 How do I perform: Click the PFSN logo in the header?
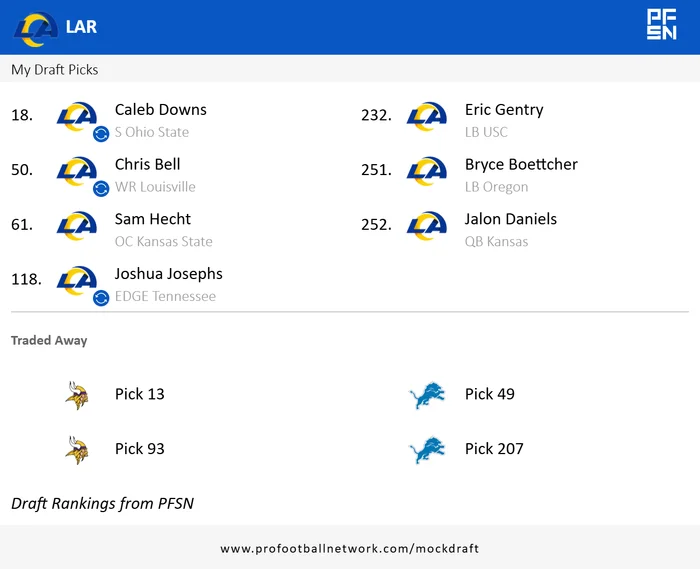(662, 25)
